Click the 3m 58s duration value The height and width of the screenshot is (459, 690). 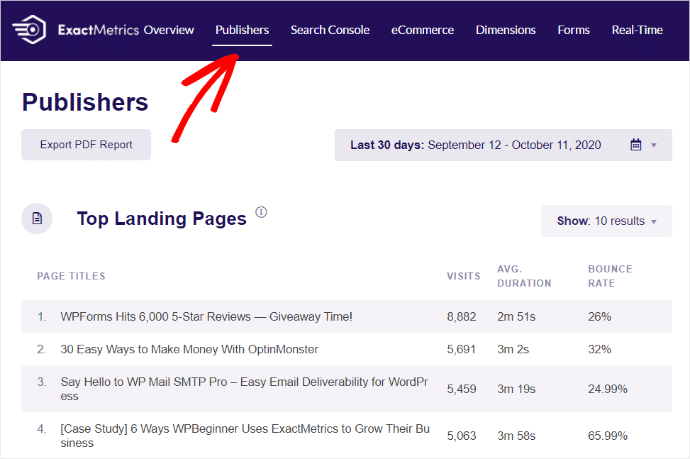516,436
